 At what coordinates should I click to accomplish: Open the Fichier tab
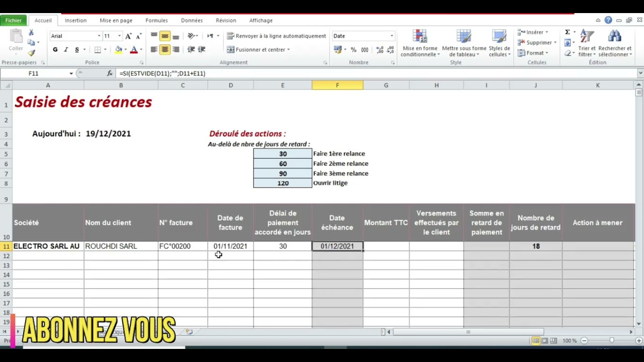click(x=14, y=21)
